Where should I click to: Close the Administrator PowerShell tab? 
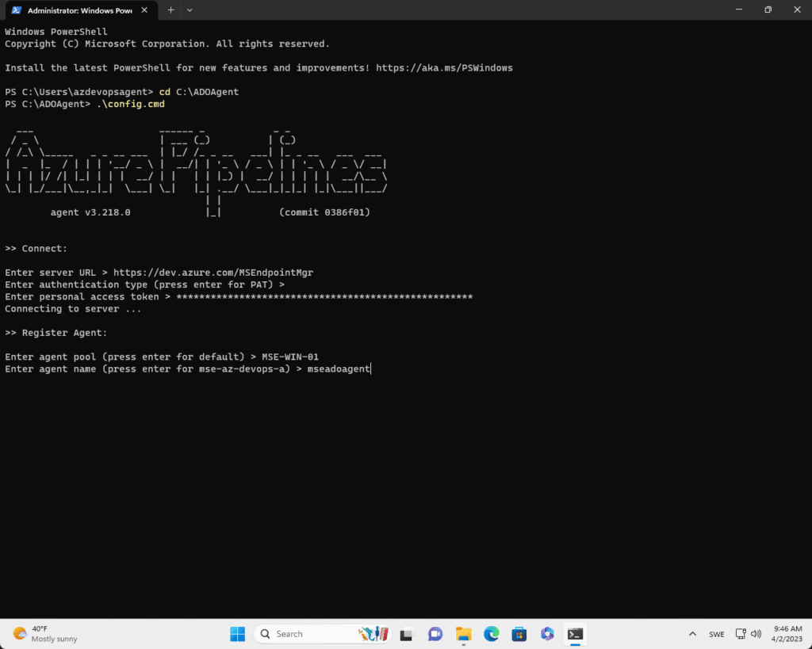point(144,10)
